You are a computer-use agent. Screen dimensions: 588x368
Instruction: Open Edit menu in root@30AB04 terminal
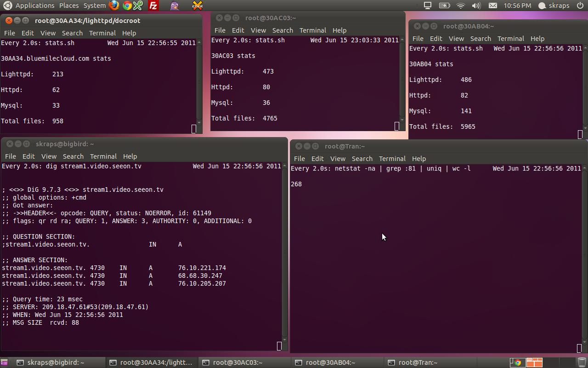436,39
